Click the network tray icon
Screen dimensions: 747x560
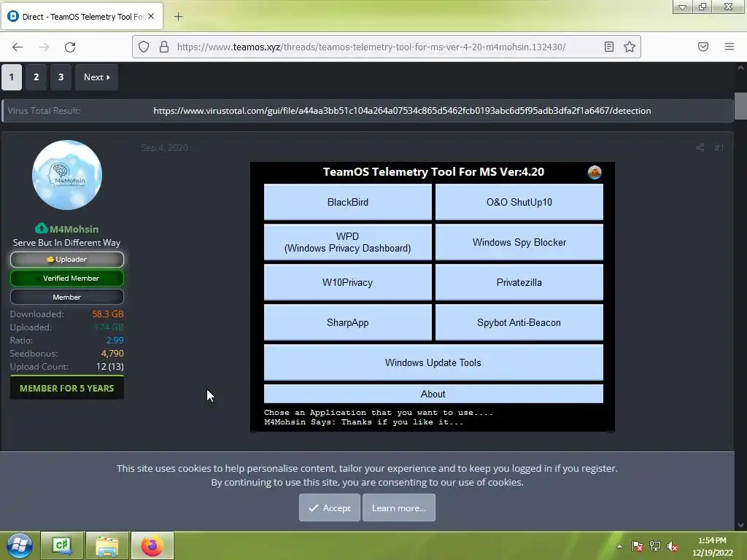(655, 546)
